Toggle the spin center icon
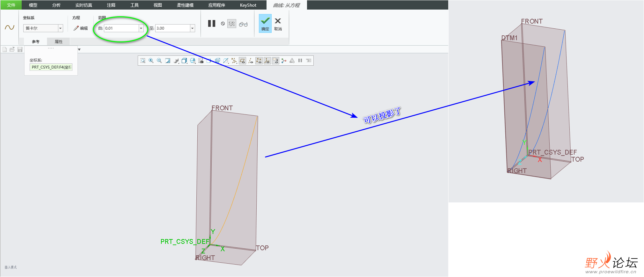Viewport: 644px width, 277px height. tap(284, 61)
